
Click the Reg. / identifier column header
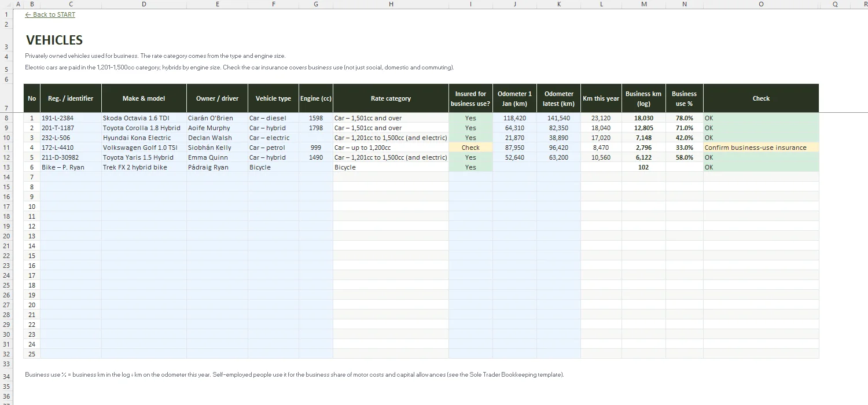[x=71, y=98]
